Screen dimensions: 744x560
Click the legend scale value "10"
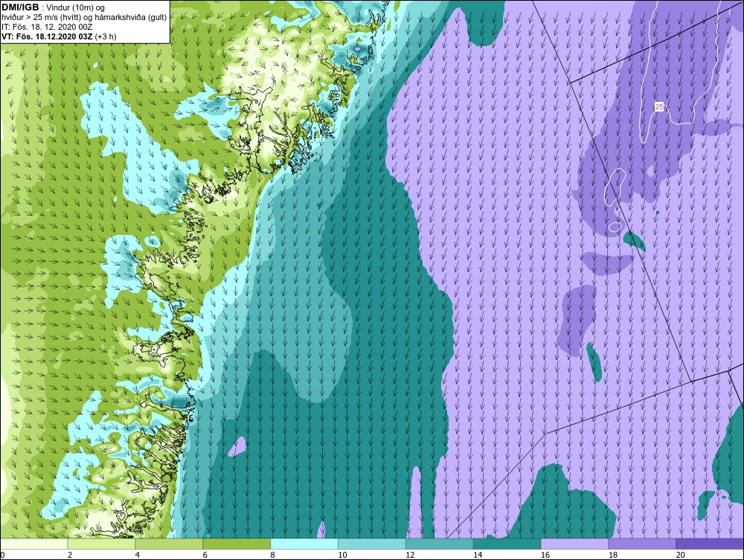pyautogui.click(x=342, y=555)
